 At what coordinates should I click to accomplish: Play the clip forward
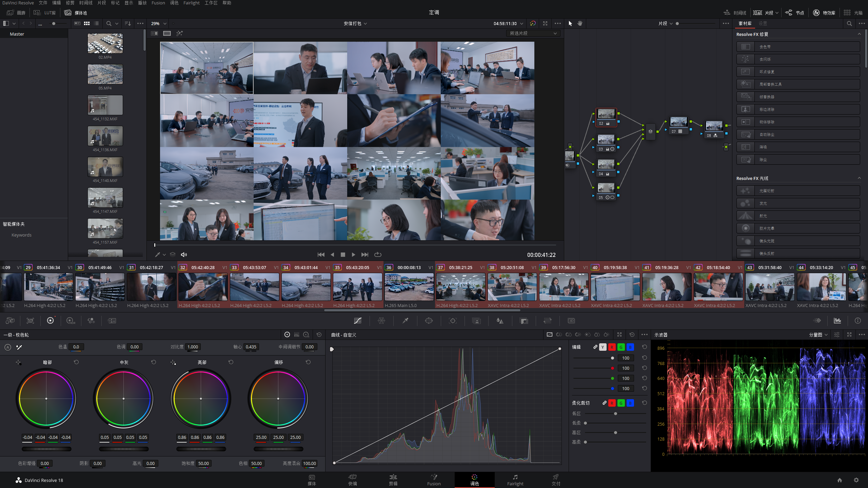click(x=353, y=255)
